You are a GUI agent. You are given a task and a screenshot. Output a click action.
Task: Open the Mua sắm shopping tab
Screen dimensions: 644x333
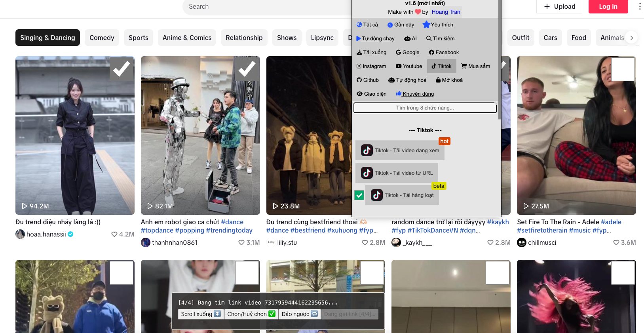pos(476,66)
